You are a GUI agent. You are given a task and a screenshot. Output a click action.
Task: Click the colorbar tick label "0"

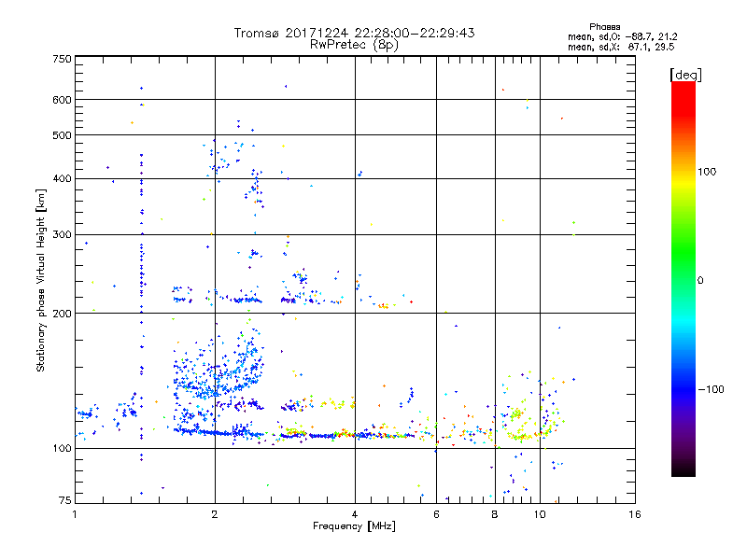700,281
